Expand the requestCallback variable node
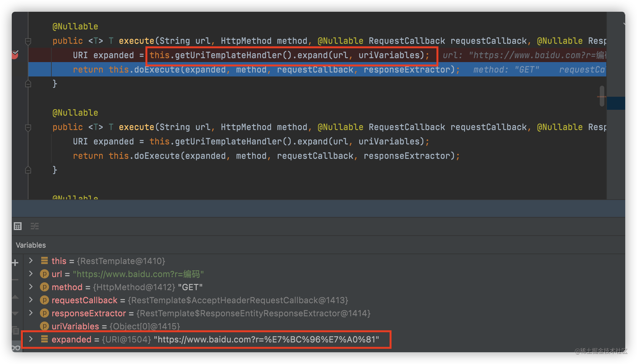 click(x=31, y=300)
